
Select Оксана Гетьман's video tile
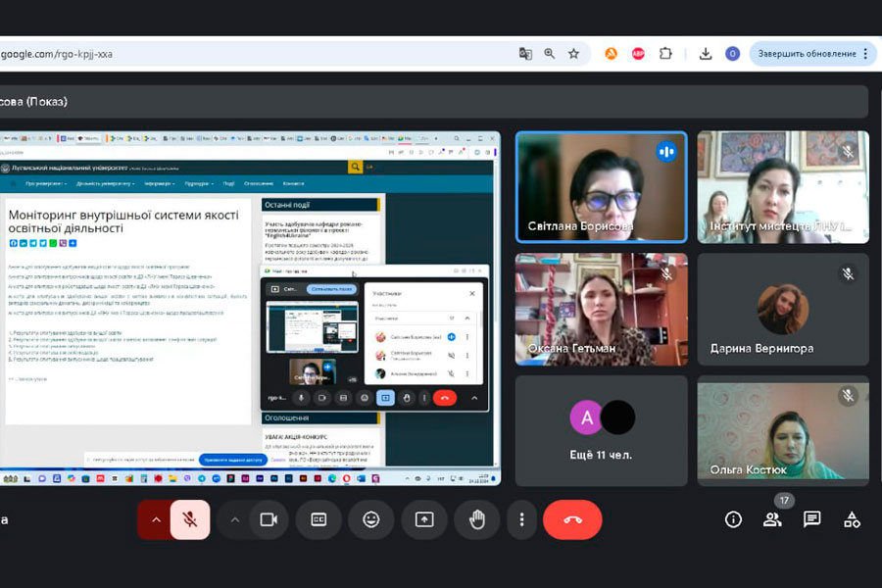click(x=602, y=309)
